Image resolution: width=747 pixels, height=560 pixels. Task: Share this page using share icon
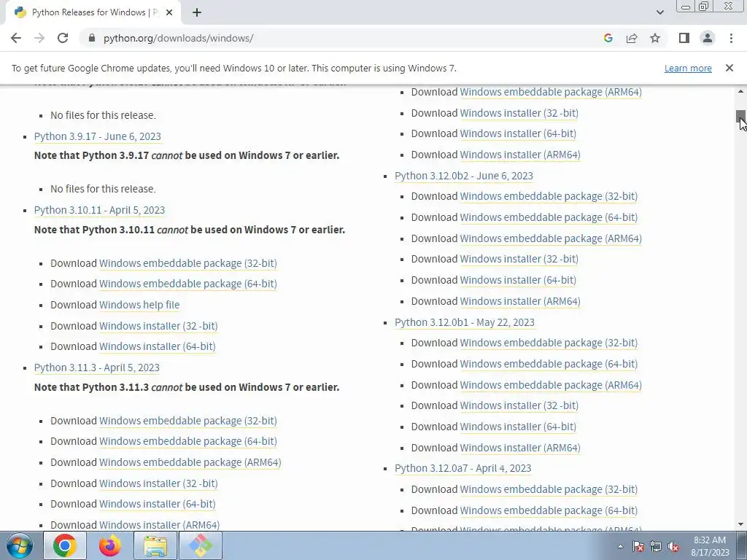[632, 38]
